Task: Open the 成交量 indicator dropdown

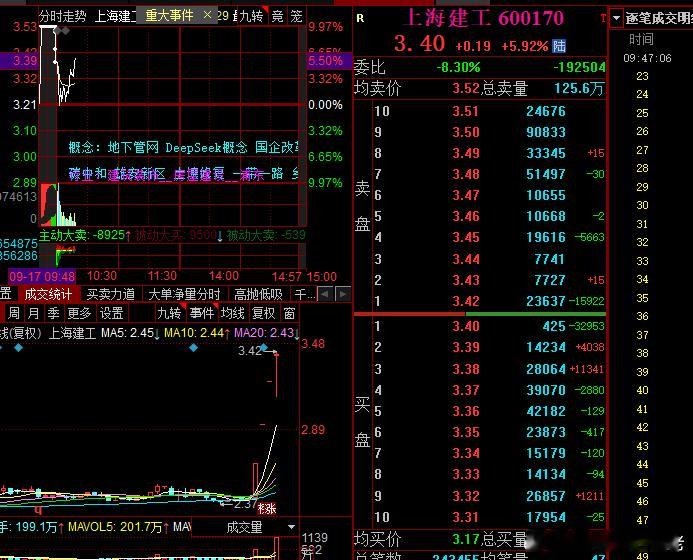Action: click(291, 527)
